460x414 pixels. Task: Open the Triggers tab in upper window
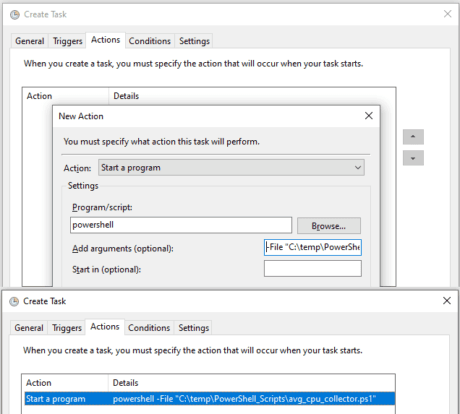(x=67, y=41)
